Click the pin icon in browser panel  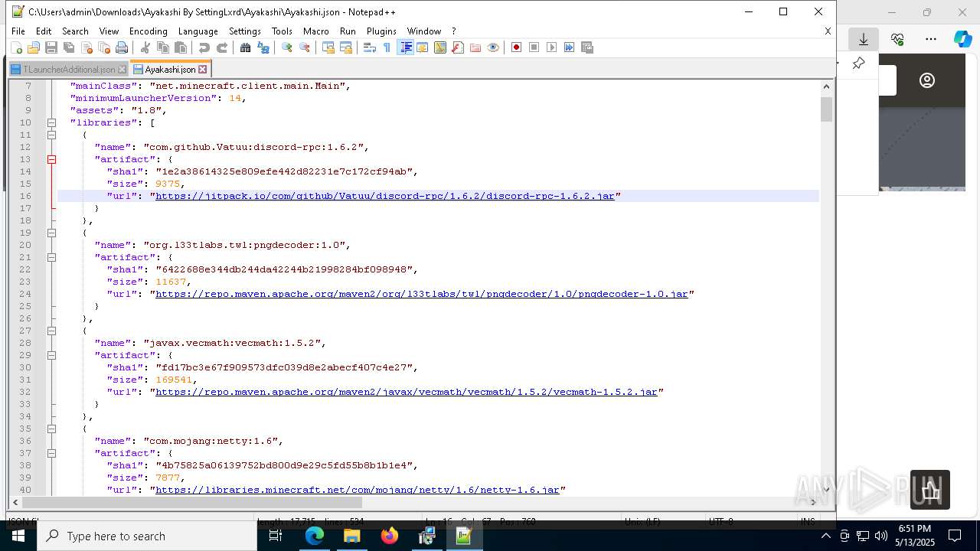[x=858, y=64]
